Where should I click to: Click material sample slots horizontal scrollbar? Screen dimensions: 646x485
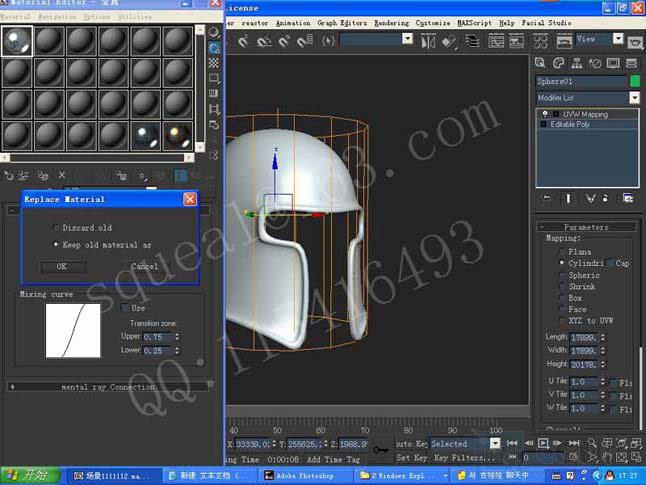point(97,157)
